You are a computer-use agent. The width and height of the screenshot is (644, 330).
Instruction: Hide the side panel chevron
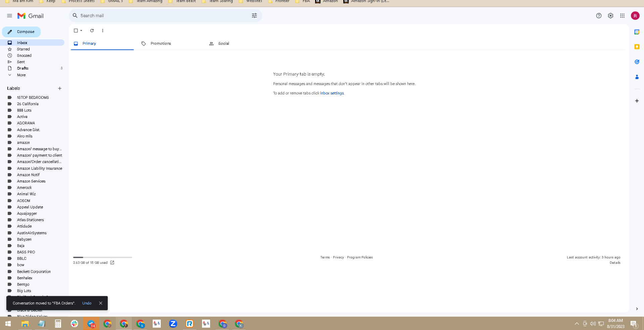637,309
